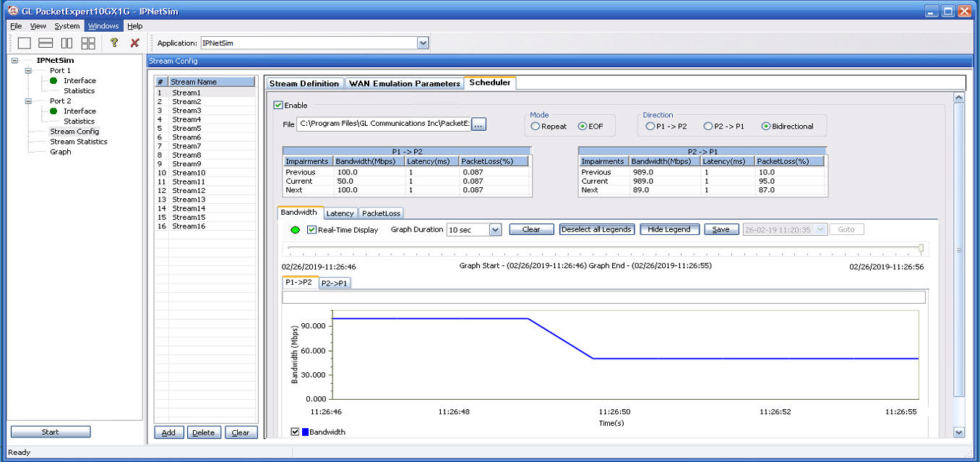Switch to the Scheduler tab
The image size is (980, 462).
pos(489,82)
